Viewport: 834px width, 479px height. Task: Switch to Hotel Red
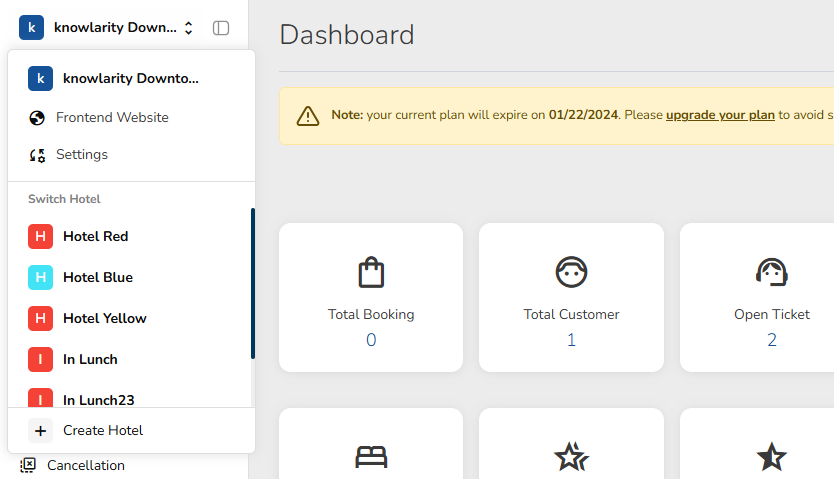[95, 237]
